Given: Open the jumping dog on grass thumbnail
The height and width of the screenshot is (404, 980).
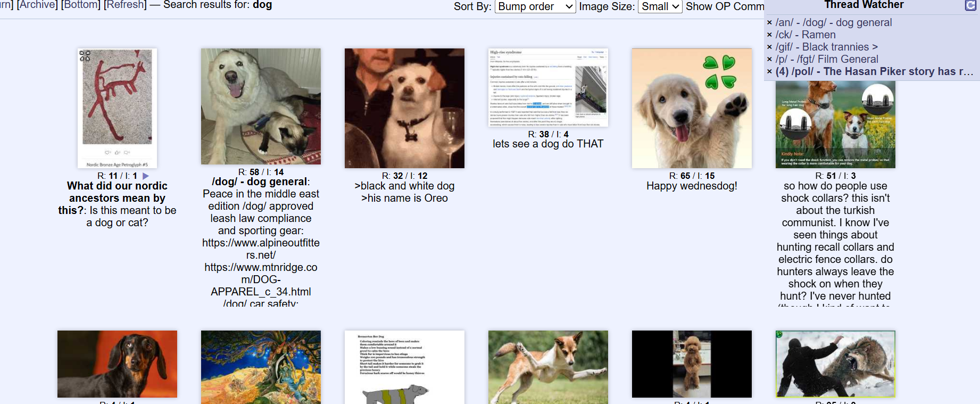Looking at the screenshot, I should (x=548, y=367).
